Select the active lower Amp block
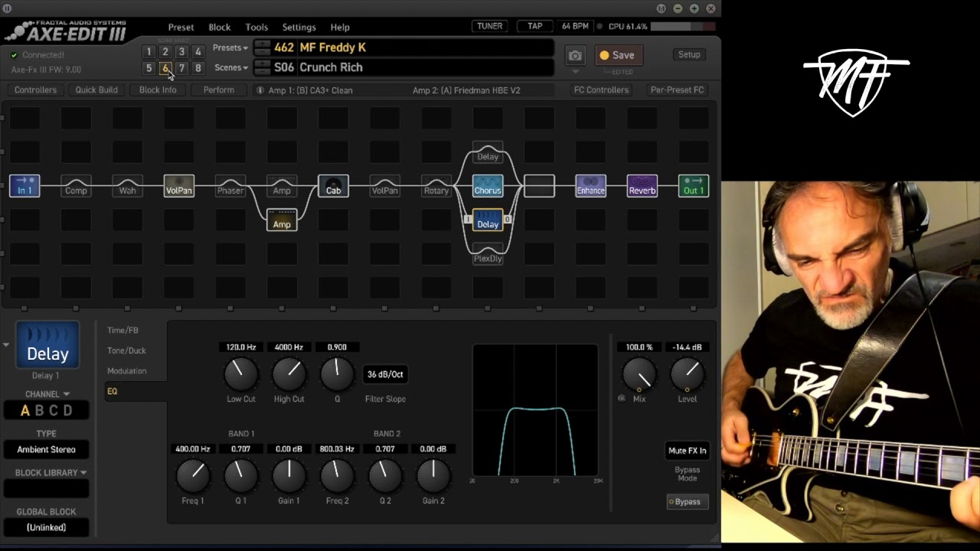Viewport: 980px width, 551px height. (282, 220)
